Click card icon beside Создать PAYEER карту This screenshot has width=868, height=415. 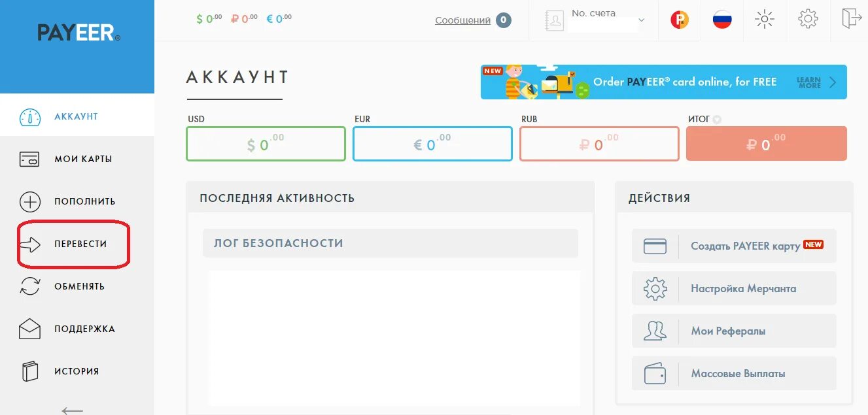point(655,246)
